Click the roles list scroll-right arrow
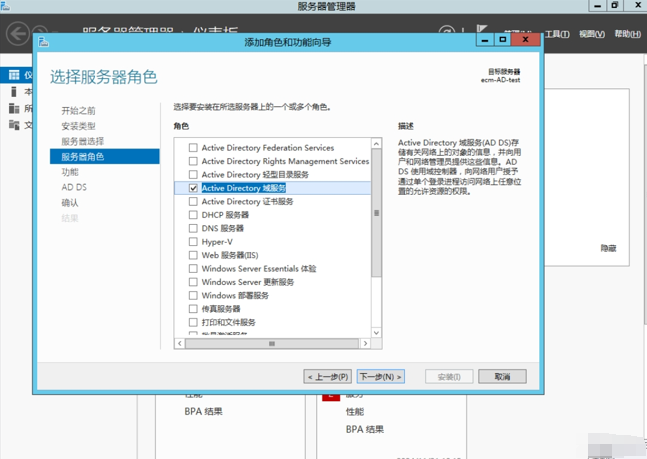The height and width of the screenshot is (459, 647). click(365, 343)
